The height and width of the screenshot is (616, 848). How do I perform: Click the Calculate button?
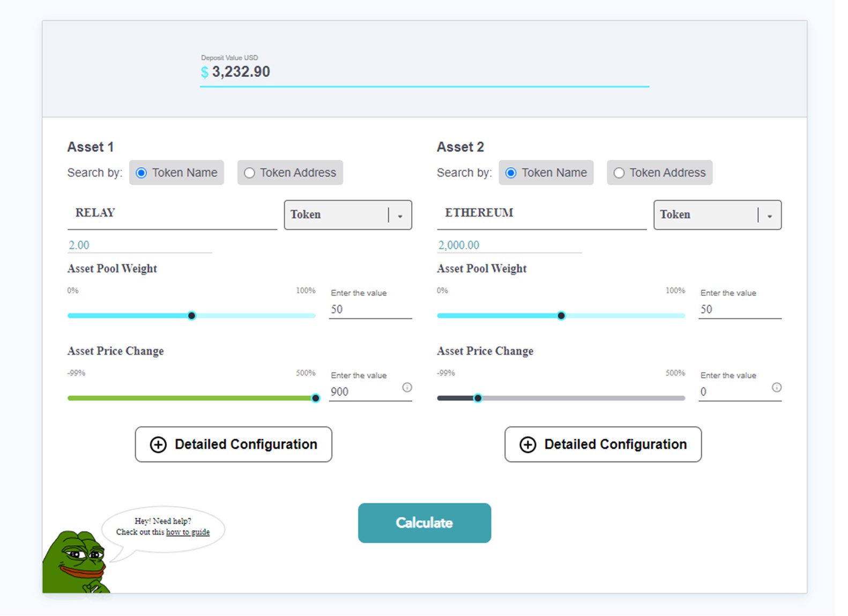point(425,523)
